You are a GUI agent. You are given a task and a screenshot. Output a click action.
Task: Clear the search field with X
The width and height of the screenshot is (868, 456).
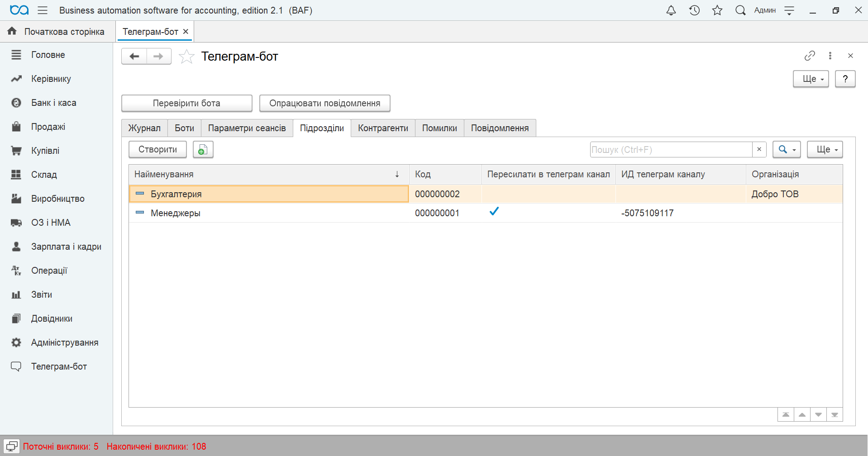pyautogui.click(x=759, y=150)
